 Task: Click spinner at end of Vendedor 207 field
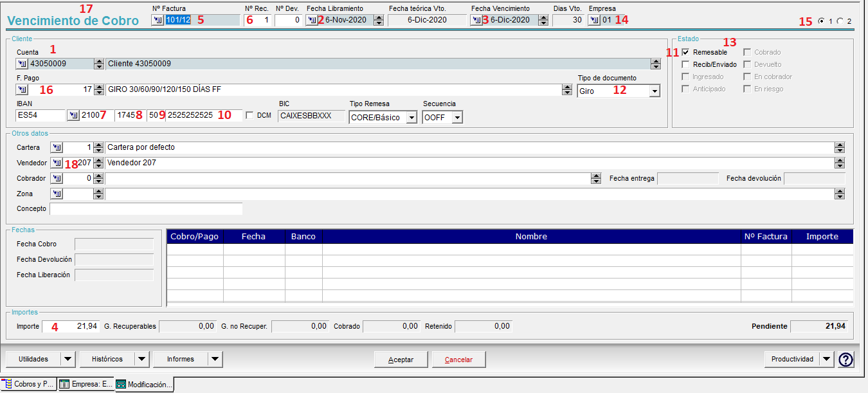point(840,163)
